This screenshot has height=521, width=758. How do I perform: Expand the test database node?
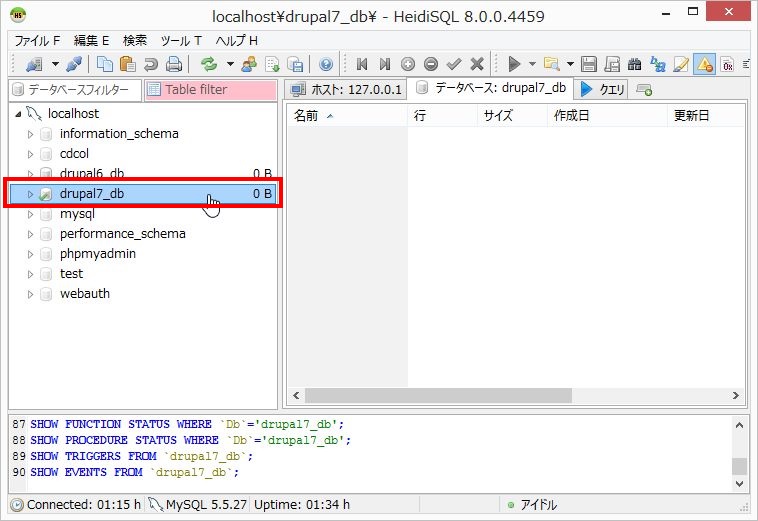(x=30, y=274)
